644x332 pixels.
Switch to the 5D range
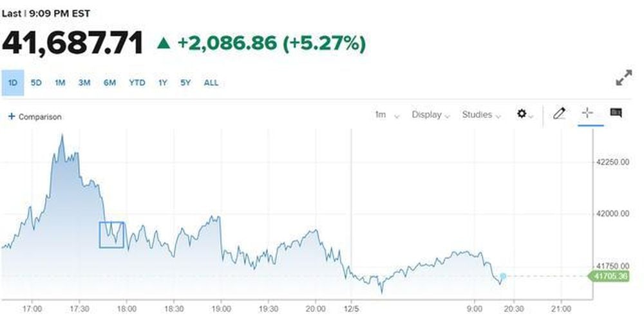coord(36,83)
